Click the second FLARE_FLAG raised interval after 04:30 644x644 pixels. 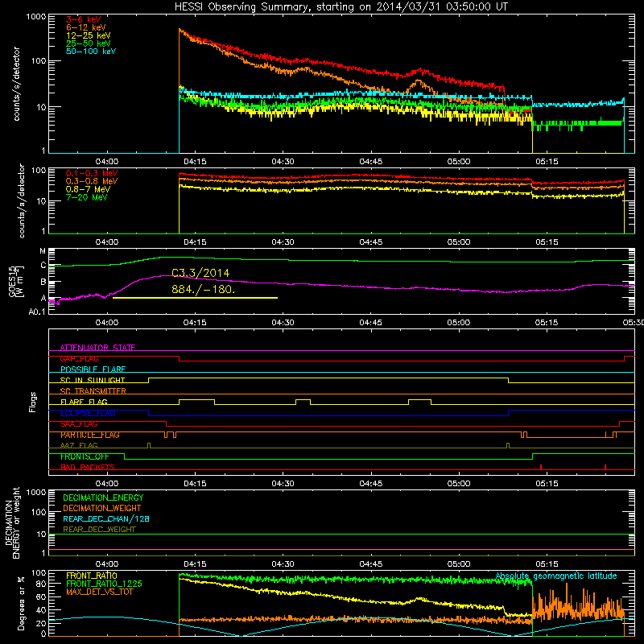303,399
